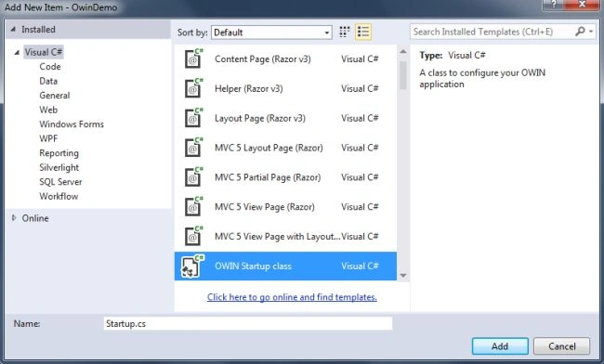Select MVC 5 Partial Page (Razor) name

268,177
